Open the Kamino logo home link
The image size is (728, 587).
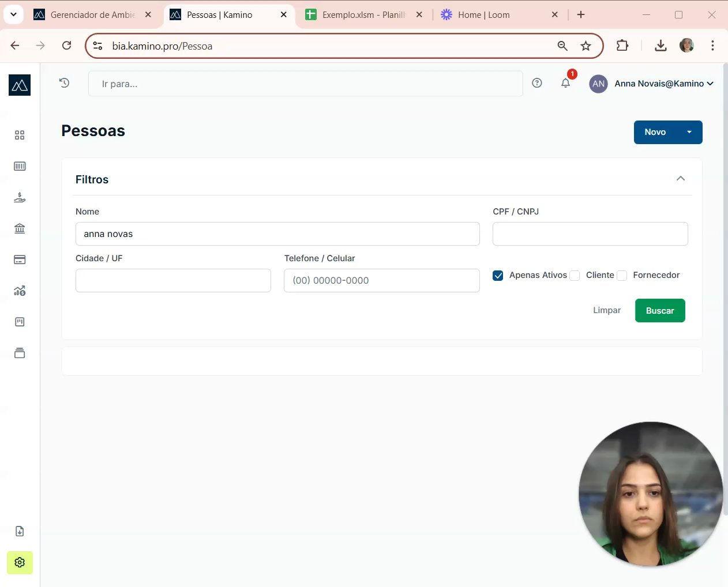20,85
